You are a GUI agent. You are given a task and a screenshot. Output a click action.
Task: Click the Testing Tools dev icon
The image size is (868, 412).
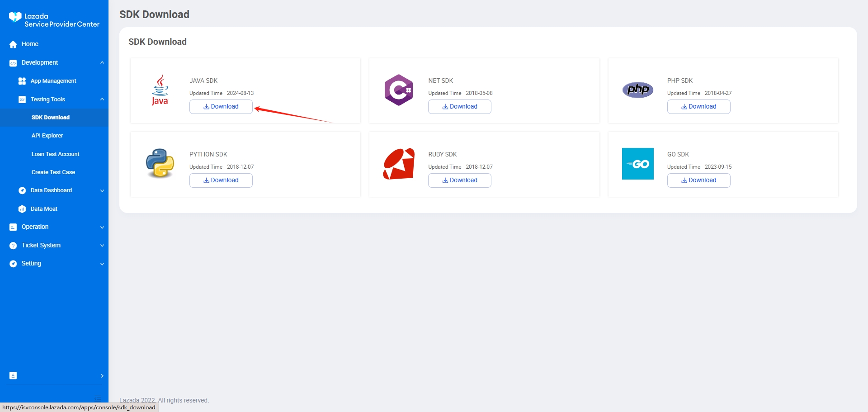coord(22,99)
